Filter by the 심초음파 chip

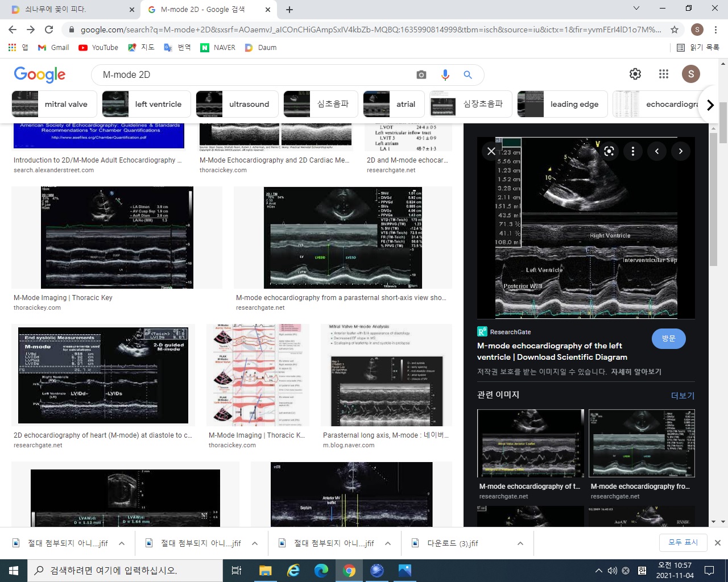321,104
